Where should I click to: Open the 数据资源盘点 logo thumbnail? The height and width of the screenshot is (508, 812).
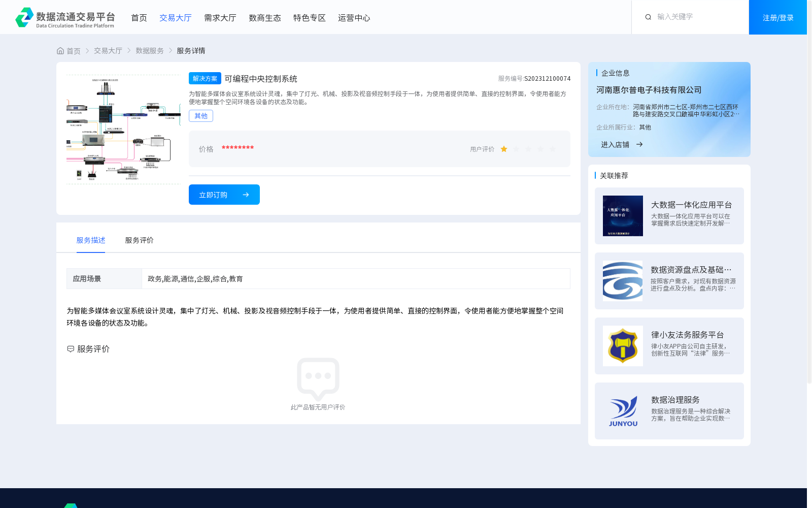coord(623,281)
